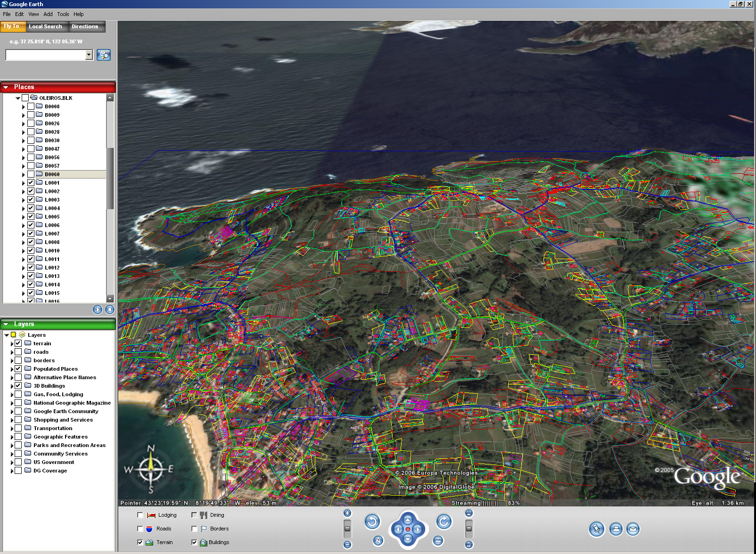Tilt view up button
This screenshot has width=756, height=554.
tap(469, 513)
